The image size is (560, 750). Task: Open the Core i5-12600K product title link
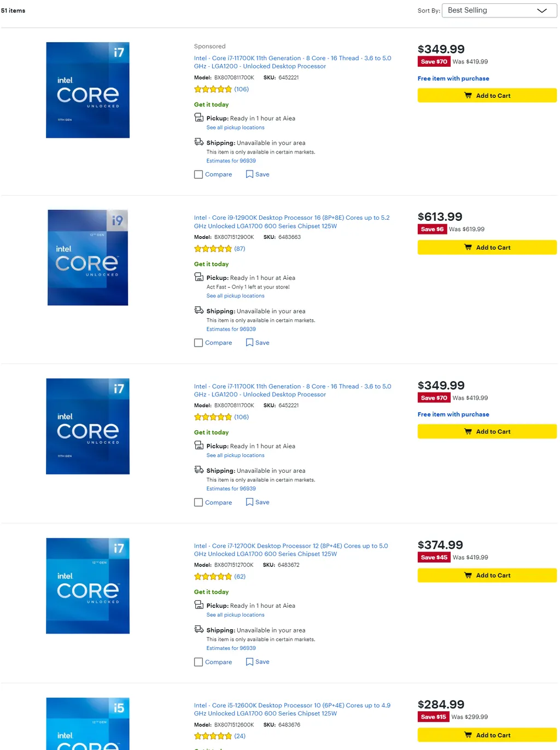pyautogui.click(x=292, y=710)
